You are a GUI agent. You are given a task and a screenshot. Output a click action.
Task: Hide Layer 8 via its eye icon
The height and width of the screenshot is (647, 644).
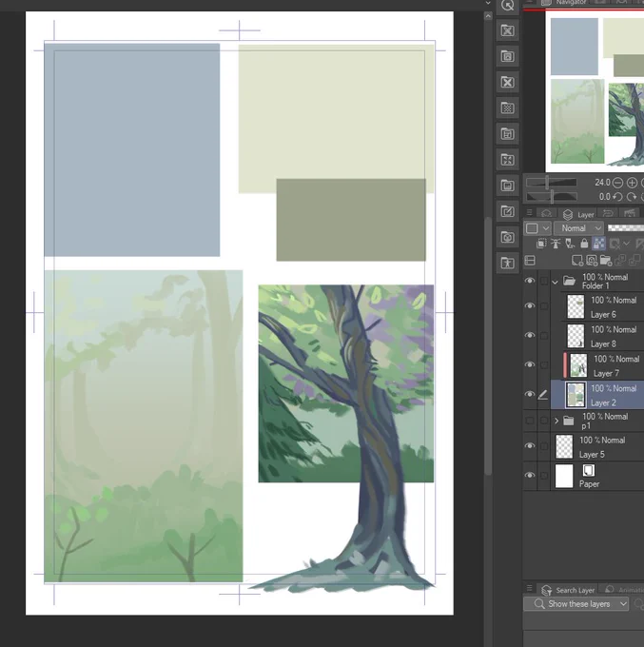(530, 335)
